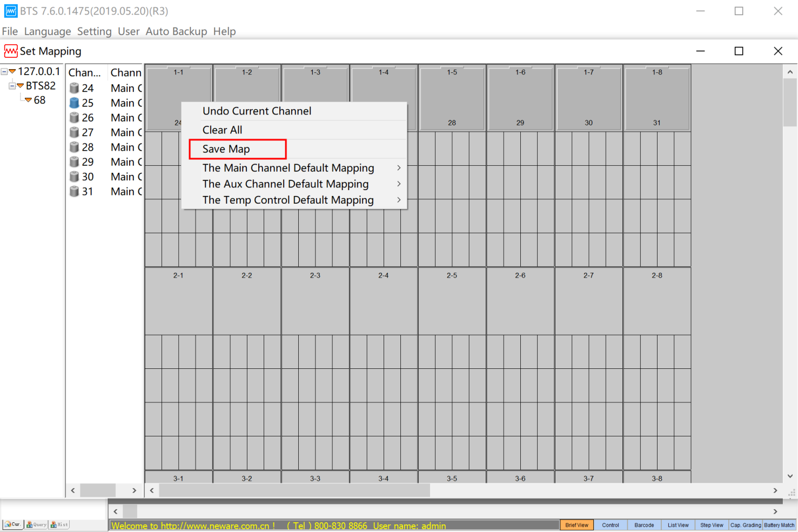This screenshot has width=798, height=532.
Task: Click the channel 28 battery icon
Action: coord(75,147)
